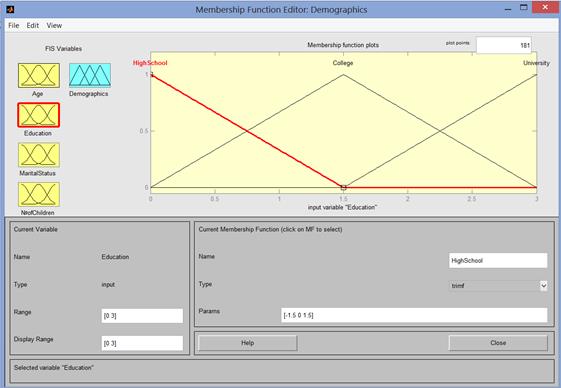The height and width of the screenshot is (388, 561).
Task: Open the View menu
Action: [54, 25]
